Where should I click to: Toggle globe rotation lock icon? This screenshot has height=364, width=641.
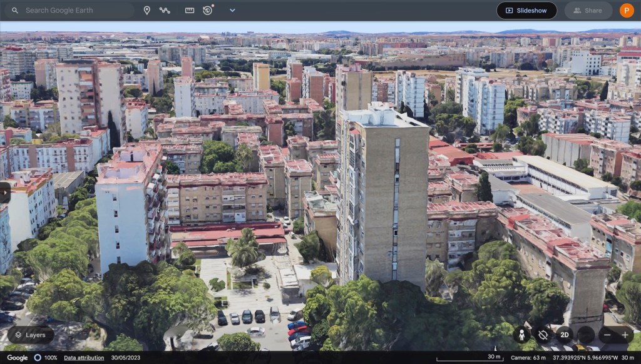click(543, 335)
